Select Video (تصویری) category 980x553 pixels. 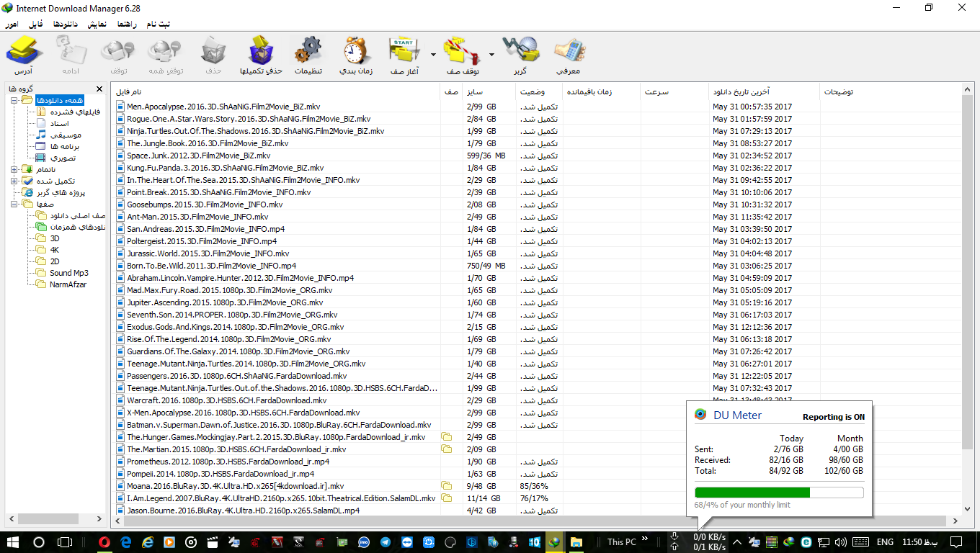tap(56, 158)
